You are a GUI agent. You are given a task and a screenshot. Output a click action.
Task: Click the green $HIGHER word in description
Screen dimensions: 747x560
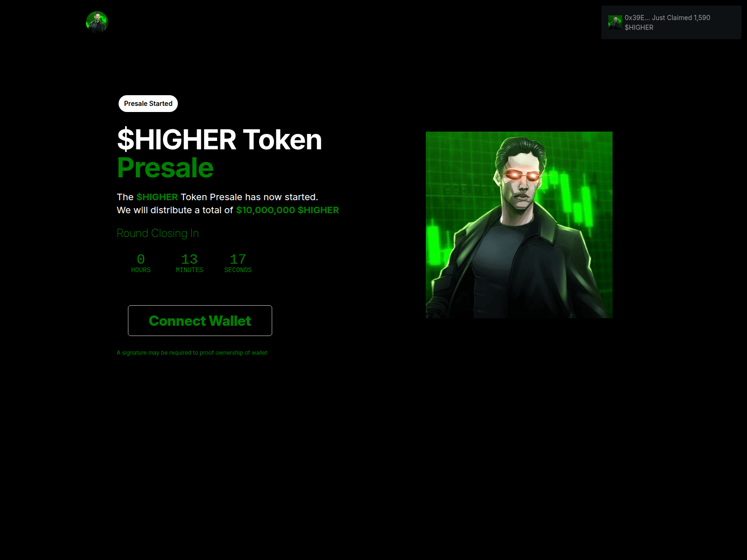click(157, 197)
